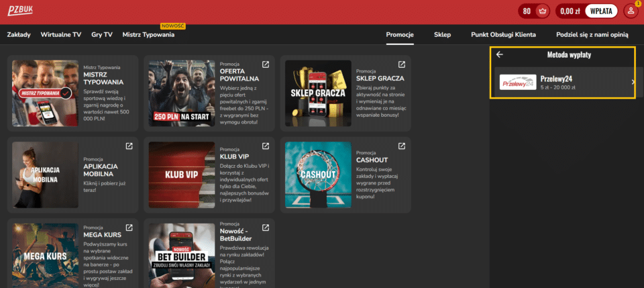Open external link icon on Sklep Gracza
Image resolution: width=644 pixels, height=288 pixels.
pyautogui.click(x=402, y=64)
